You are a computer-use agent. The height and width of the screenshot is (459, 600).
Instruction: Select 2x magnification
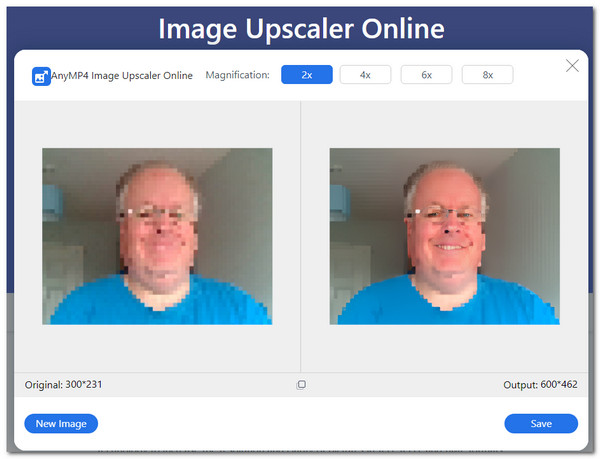[x=307, y=75]
